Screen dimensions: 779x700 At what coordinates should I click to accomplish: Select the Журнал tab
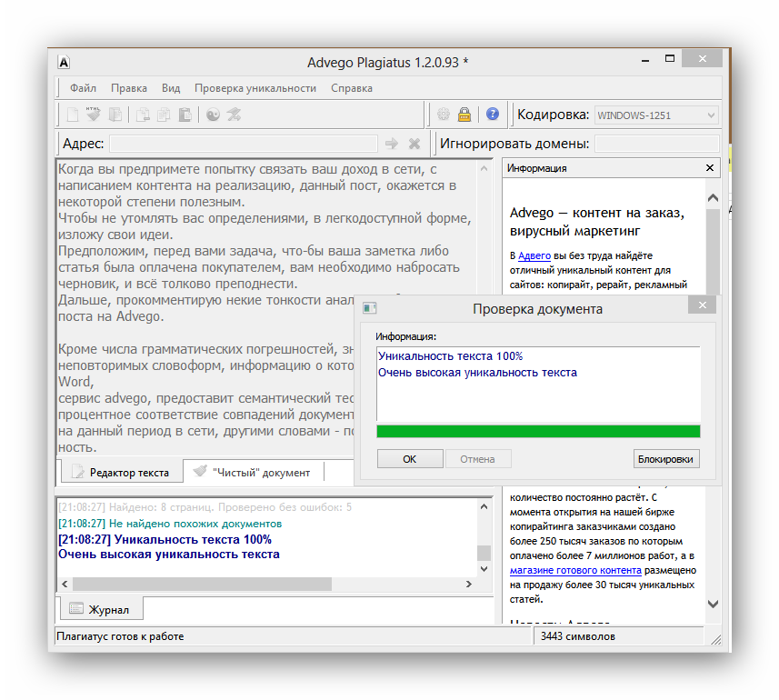click(101, 609)
